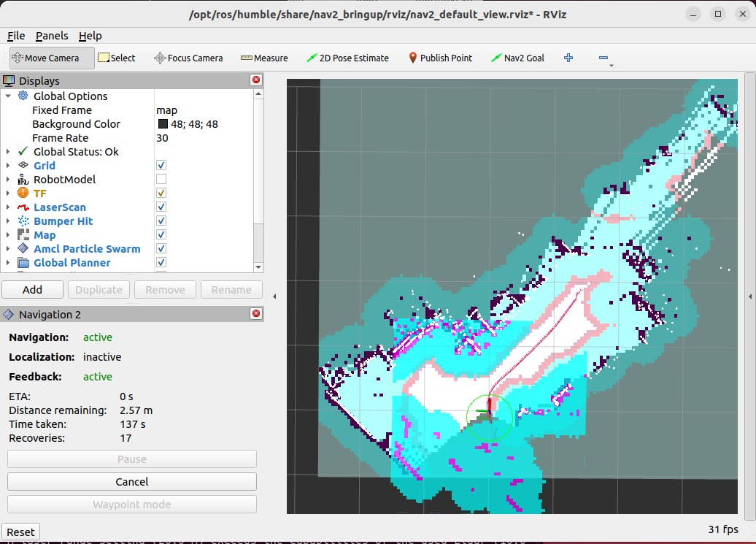Select the Measure tool

click(x=264, y=58)
